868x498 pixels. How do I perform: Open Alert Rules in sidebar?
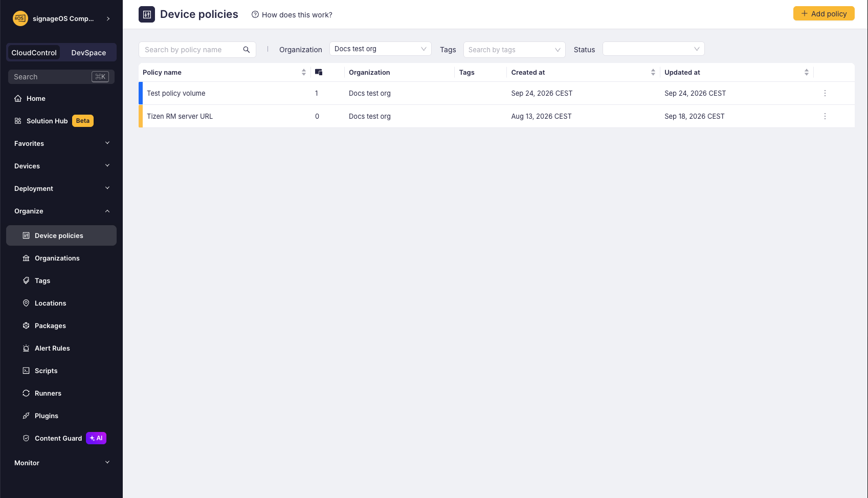61,348
